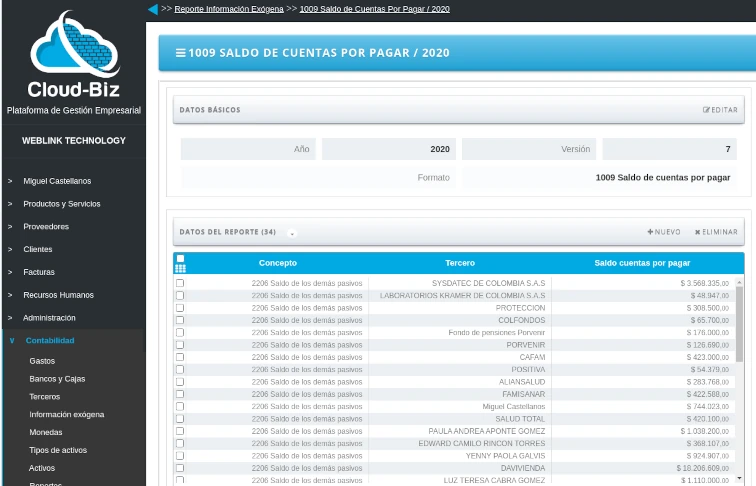Click the $ 3.569.335,00 amount

(704, 283)
